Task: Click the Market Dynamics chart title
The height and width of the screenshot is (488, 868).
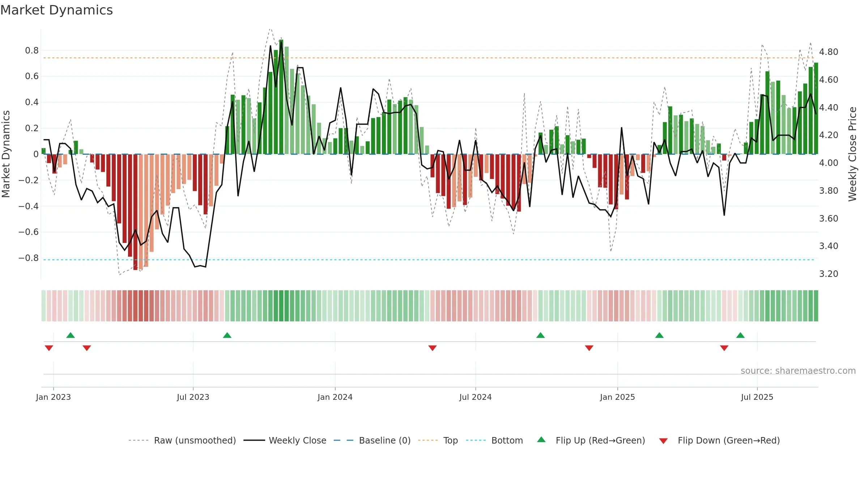Action: pyautogui.click(x=56, y=10)
